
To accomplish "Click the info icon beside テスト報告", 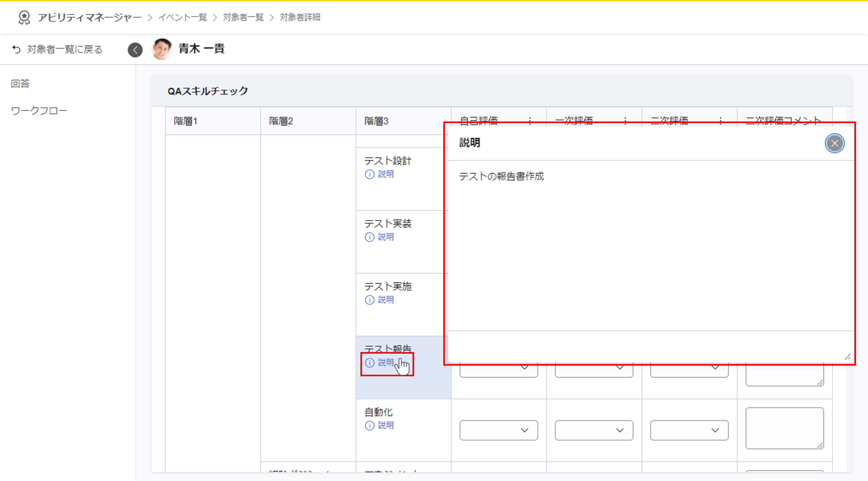I will pos(370,363).
